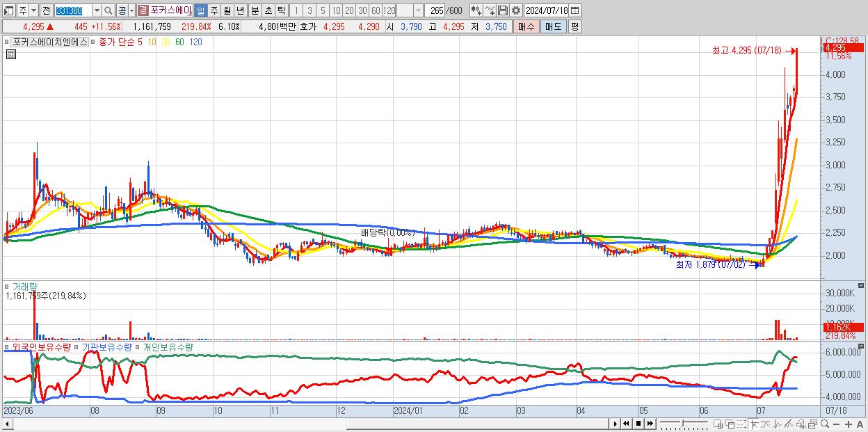Select the 초 second period toggle
Viewport: 868px width, 432px height.
click(268, 10)
